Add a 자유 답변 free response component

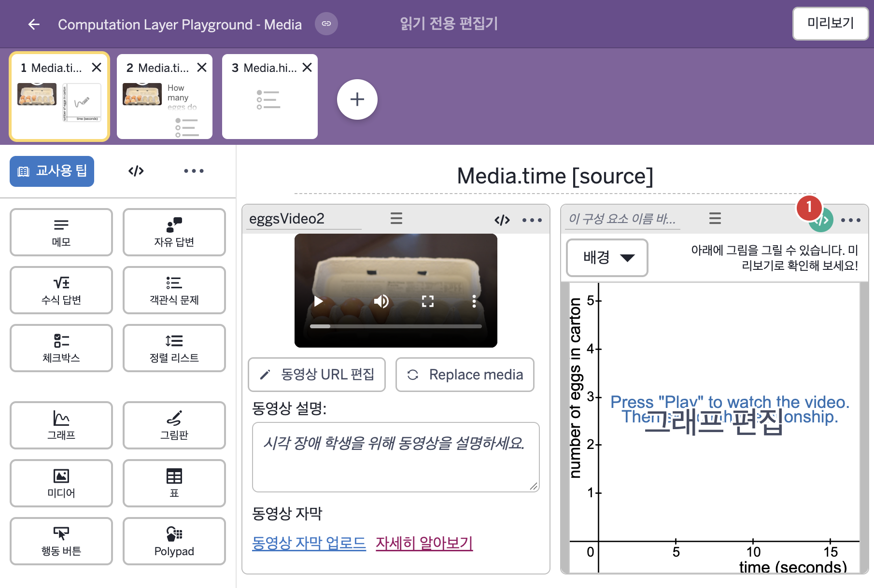[174, 232]
